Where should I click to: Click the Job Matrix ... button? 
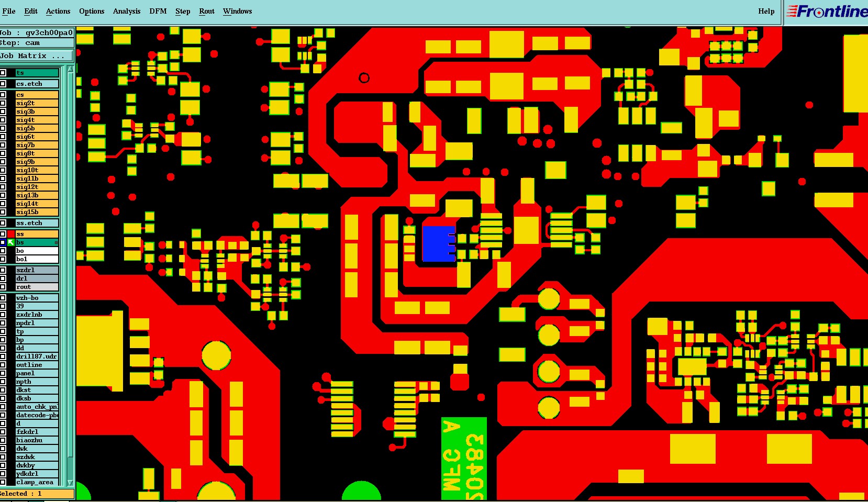coord(37,55)
